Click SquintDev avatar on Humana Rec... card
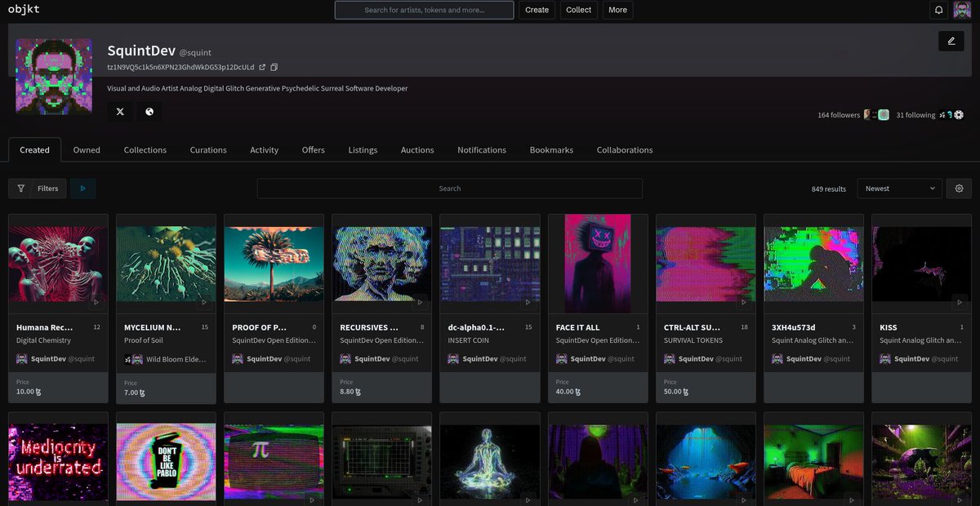Viewport: 980px width, 506px height. 22,358
